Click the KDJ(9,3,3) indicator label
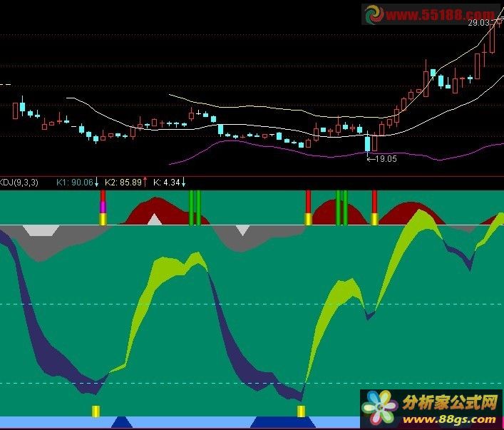This screenshot has height=430, width=504. pos(19,183)
